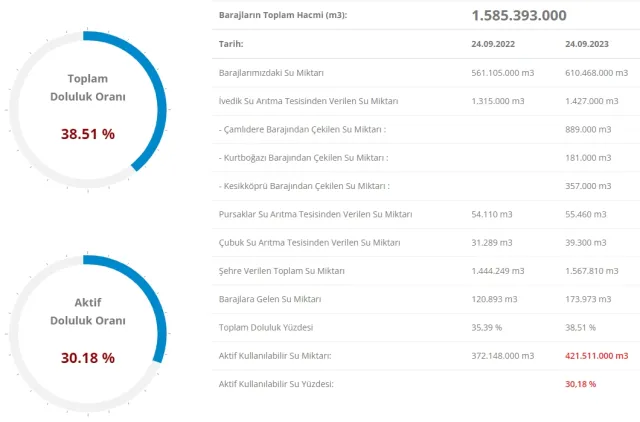Select the 30.18 % value inside the bottom gauge
The height and width of the screenshot is (422, 640).
coord(88,357)
